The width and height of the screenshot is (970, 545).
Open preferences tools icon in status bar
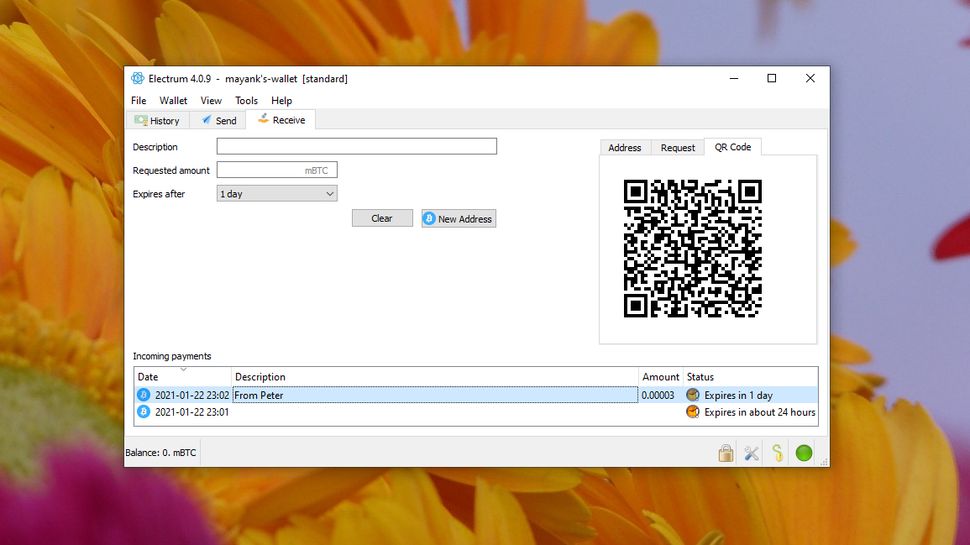[x=752, y=453]
